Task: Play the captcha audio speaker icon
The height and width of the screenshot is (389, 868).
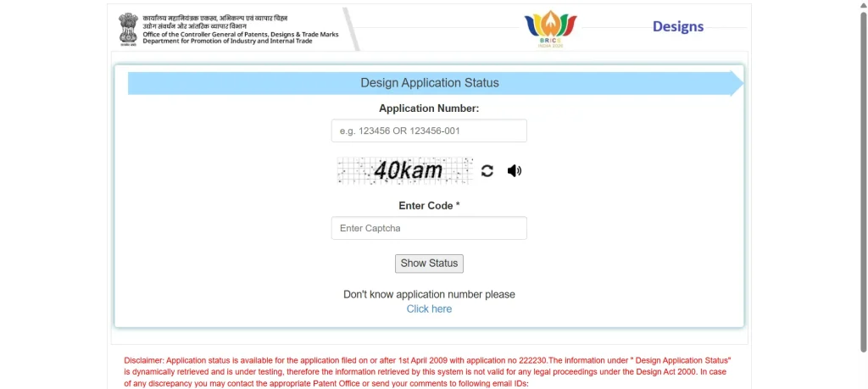Action: pyautogui.click(x=515, y=170)
